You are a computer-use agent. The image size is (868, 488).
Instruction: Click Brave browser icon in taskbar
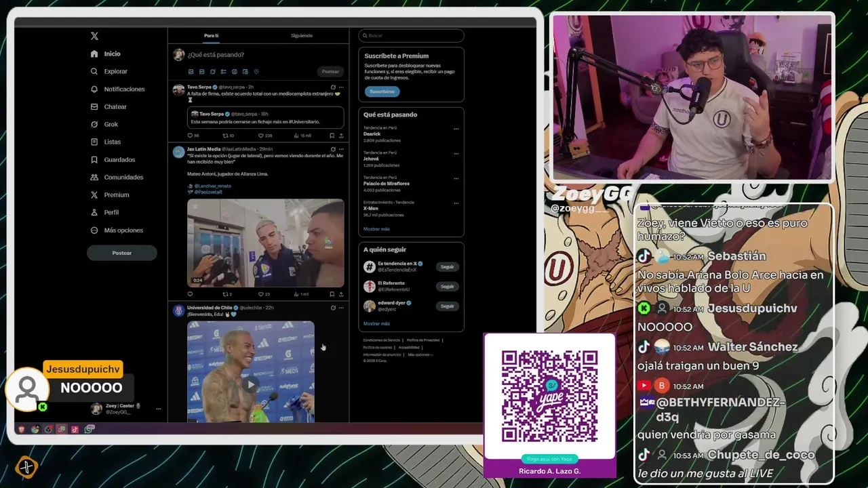22,429
